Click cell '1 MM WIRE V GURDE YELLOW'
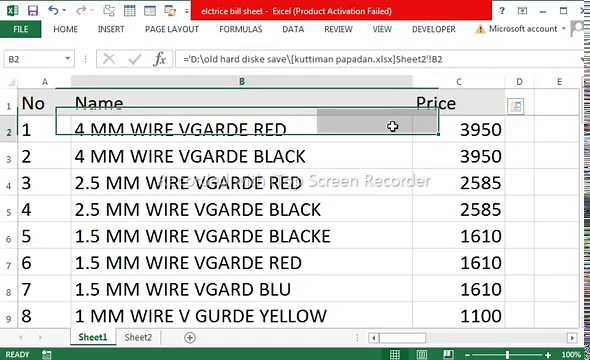Screen dimensions: 590x360 point(242,315)
